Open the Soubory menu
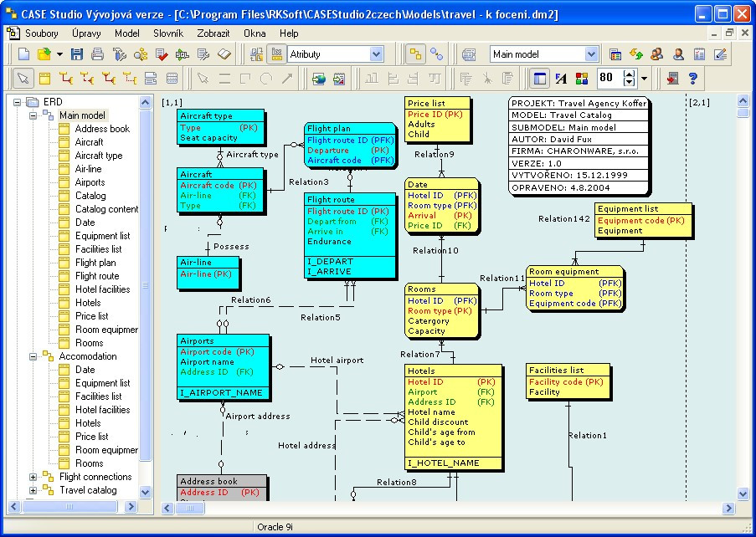The image size is (756, 537). tap(42, 33)
